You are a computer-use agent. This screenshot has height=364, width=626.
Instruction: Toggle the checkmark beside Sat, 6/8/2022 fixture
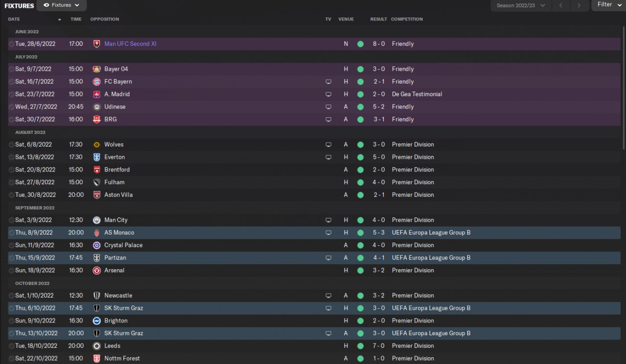pyautogui.click(x=11, y=145)
